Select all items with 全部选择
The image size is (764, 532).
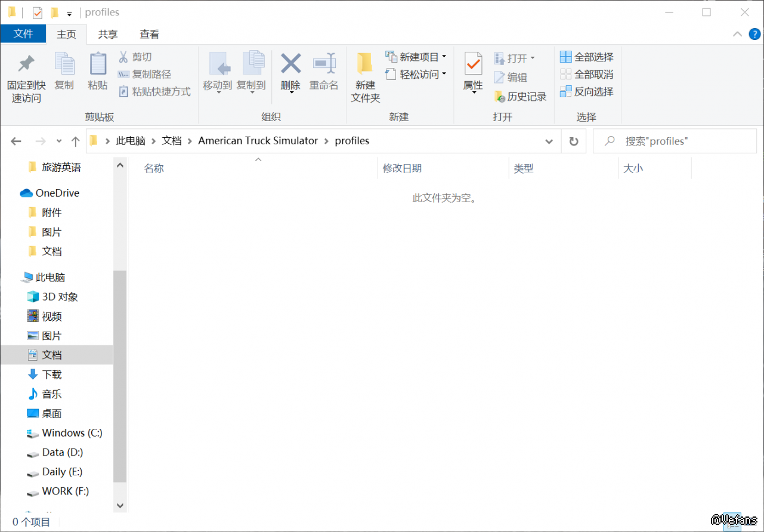587,57
